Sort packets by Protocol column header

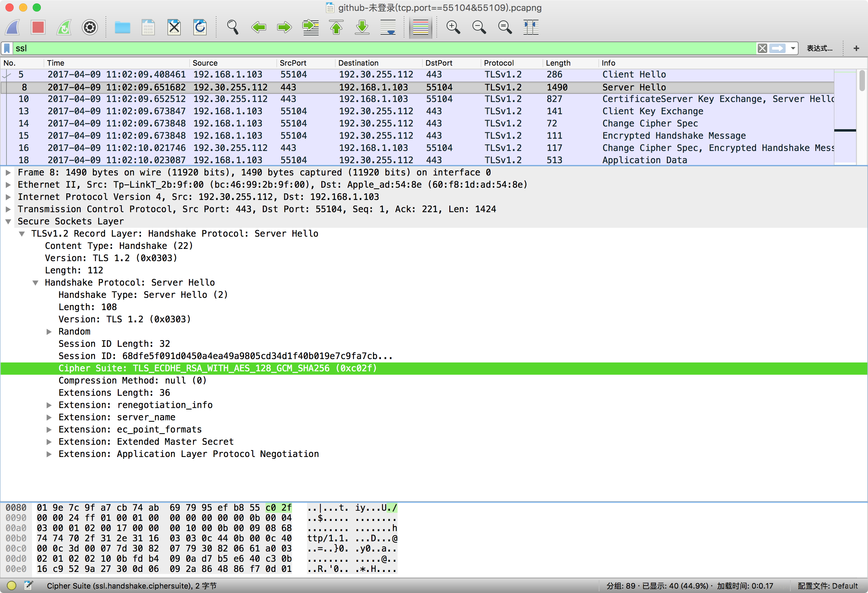click(x=499, y=63)
